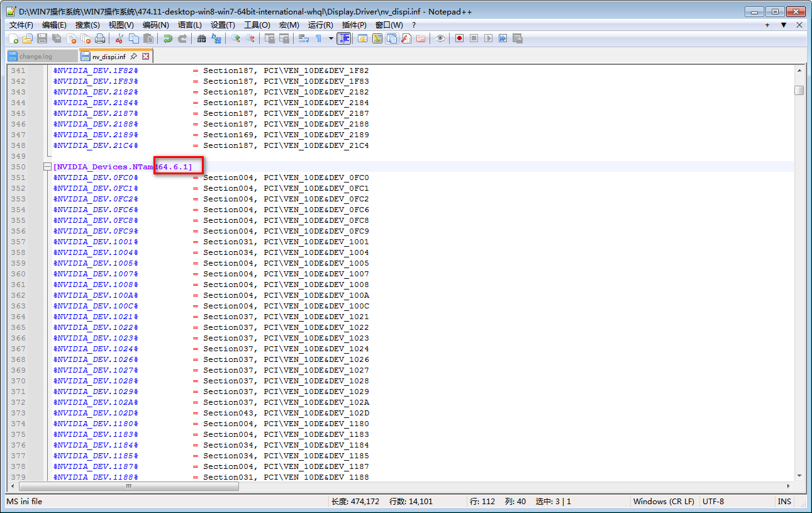
Task: Click the Paste toolbar icon
Action: [x=148, y=38]
